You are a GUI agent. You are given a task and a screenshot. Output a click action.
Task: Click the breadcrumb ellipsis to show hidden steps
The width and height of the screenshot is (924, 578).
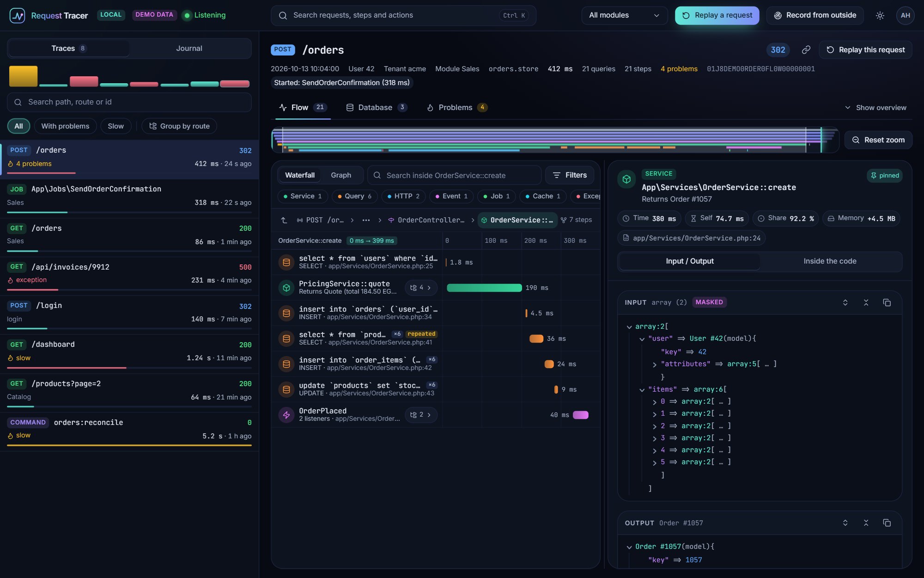(366, 220)
